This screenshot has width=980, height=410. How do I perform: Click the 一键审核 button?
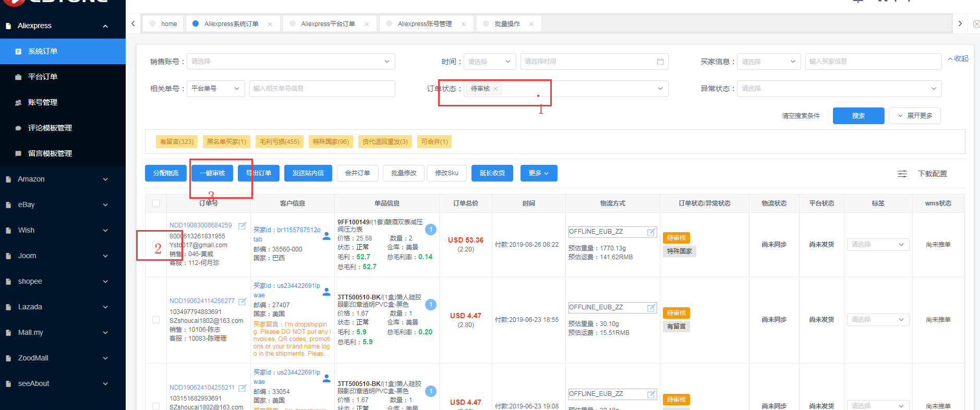click(212, 173)
